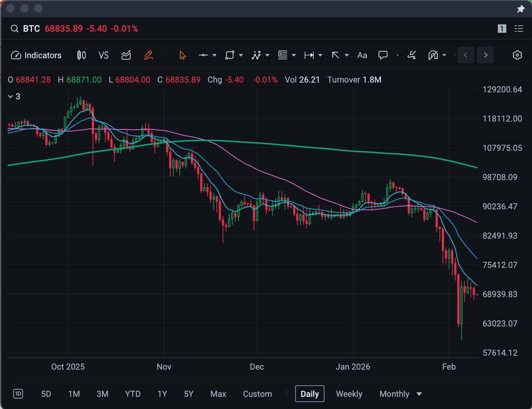Collapse the indicator list chevron labeled 3
The width and height of the screenshot is (532, 409).
click(10, 97)
